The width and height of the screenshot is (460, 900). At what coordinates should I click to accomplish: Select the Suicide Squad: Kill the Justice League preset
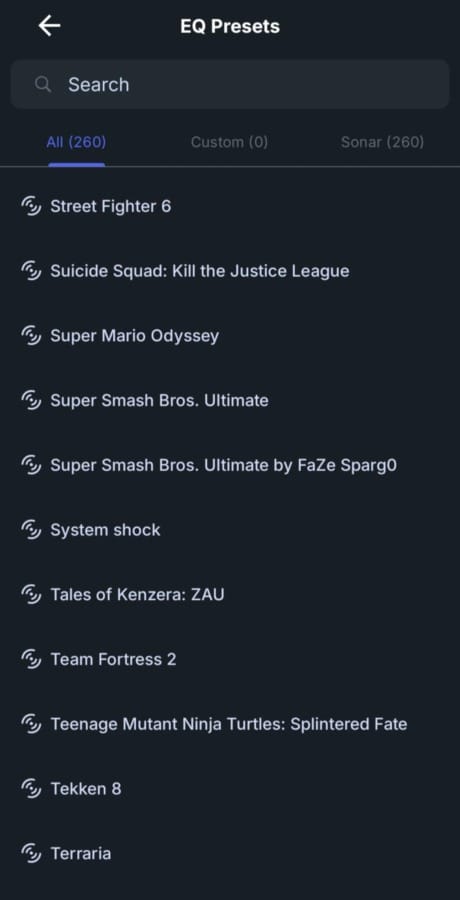230,271
